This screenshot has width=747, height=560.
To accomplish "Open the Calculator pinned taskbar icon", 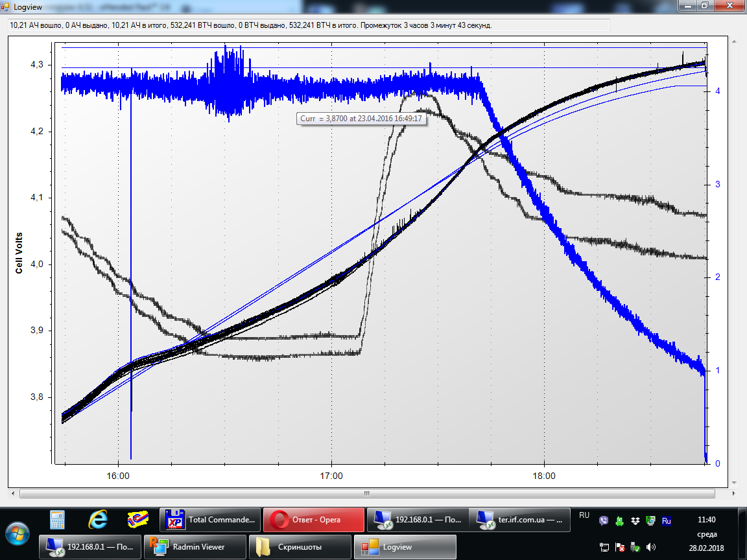I will (x=57, y=520).
